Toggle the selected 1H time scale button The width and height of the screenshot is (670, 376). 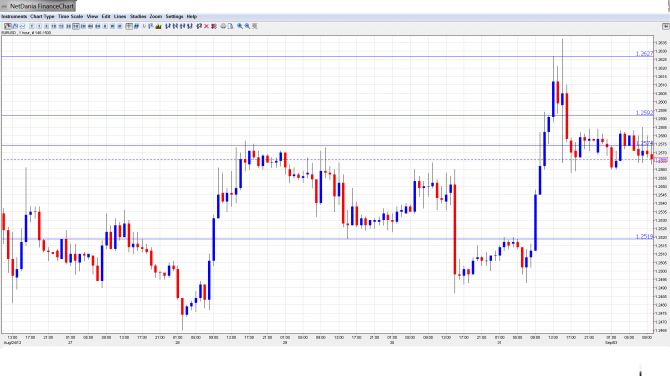76,26
